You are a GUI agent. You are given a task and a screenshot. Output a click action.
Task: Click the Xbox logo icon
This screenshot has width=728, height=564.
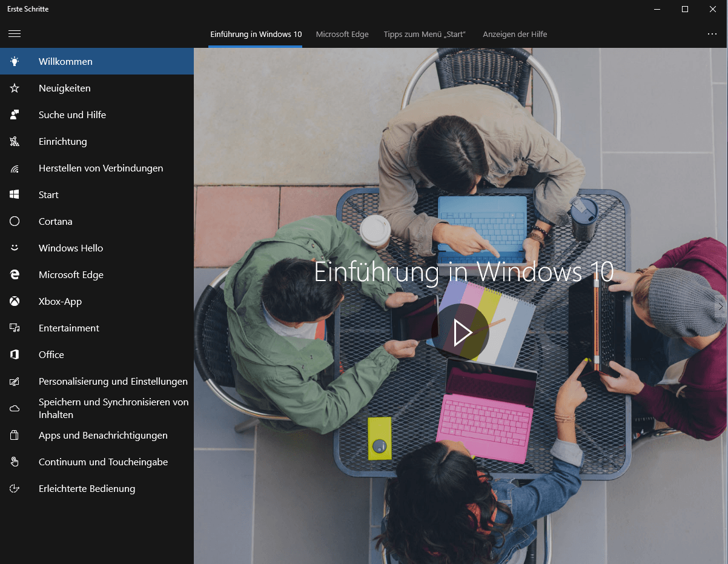(15, 301)
